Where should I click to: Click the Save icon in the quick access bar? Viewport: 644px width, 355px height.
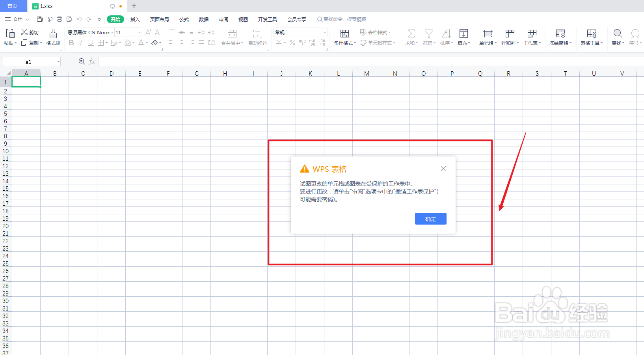click(40, 19)
